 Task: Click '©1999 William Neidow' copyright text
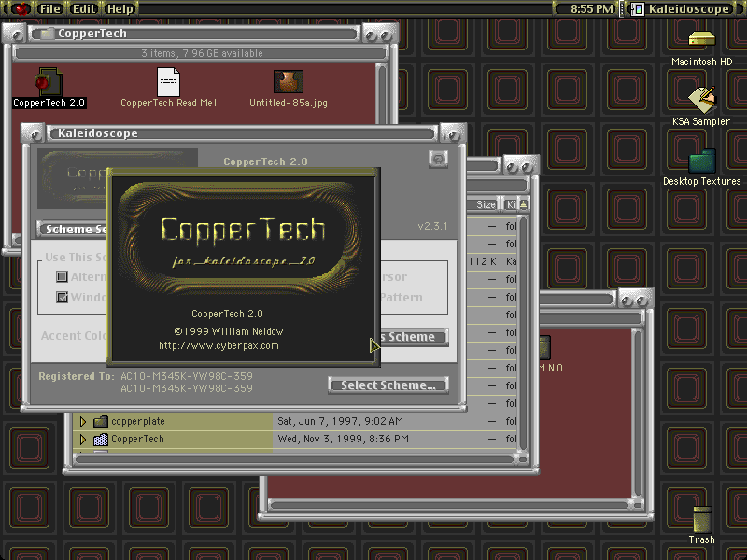pos(228,331)
